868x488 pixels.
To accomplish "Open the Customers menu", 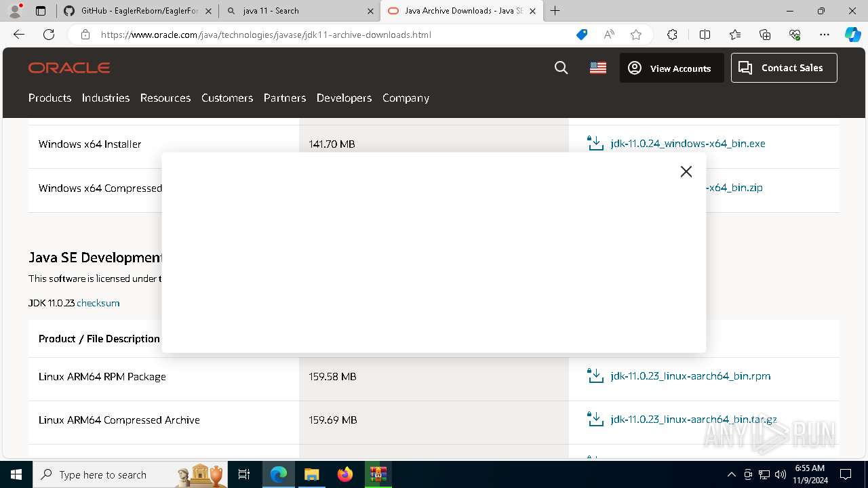I will (x=227, y=98).
